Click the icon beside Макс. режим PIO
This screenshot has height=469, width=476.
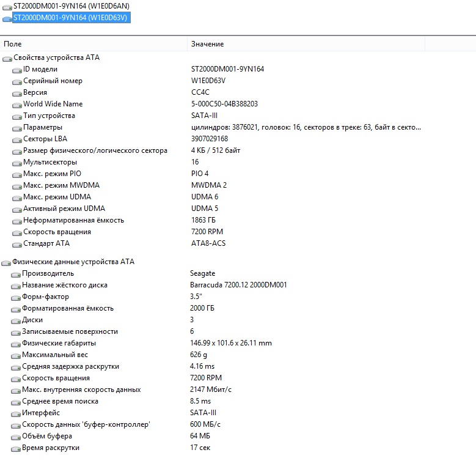(17, 175)
